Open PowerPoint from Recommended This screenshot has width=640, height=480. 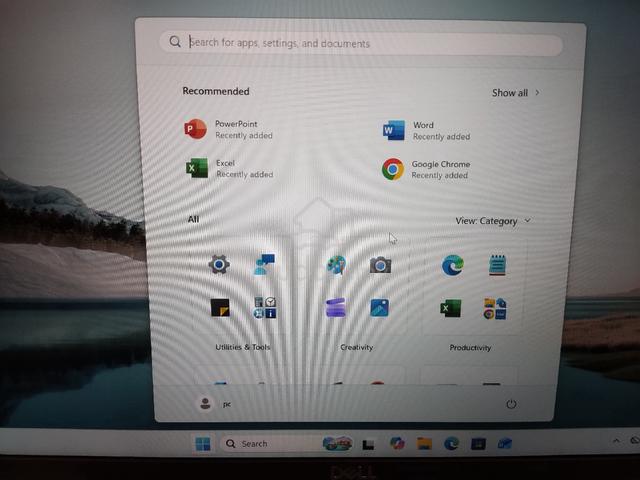pos(229,129)
